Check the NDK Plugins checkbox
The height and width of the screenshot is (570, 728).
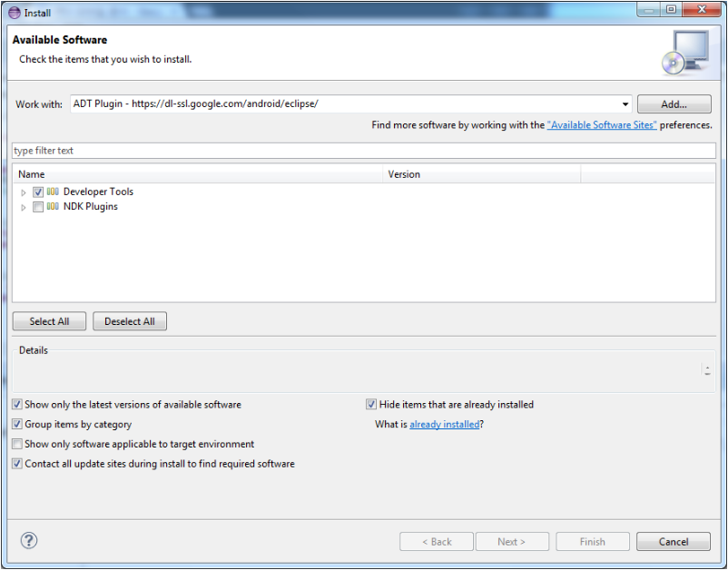(x=38, y=207)
